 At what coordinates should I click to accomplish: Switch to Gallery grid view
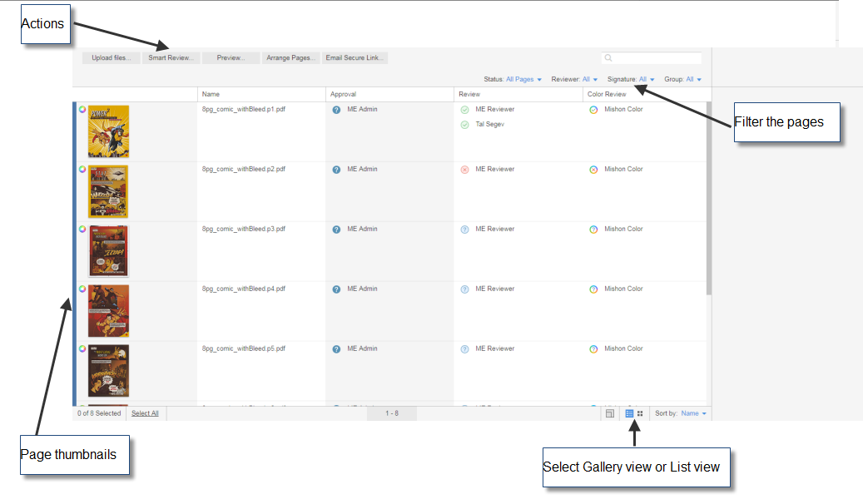coord(640,413)
